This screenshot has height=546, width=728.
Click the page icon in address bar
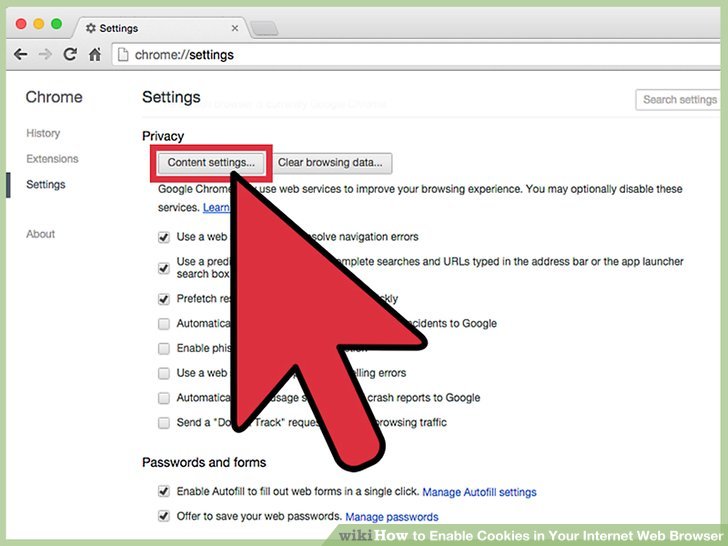(123, 55)
